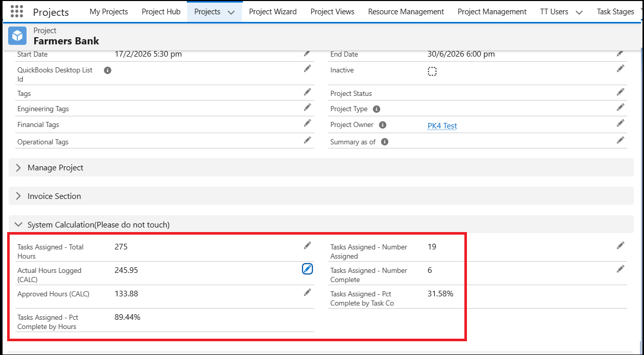Screen dimensions: 644x355
Task: Edit the End Date field pencil
Action: coord(620,53)
